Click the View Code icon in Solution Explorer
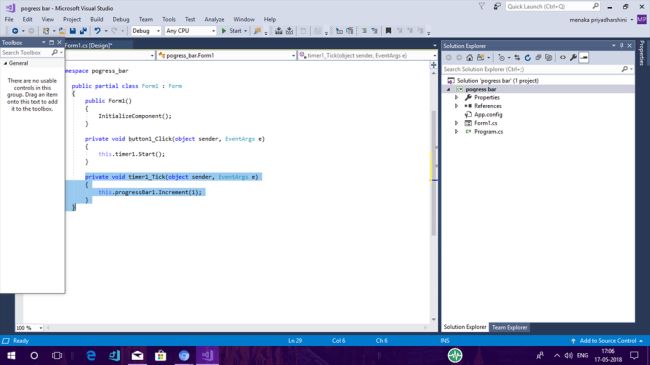This screenshot has height=365, width=650. [563, 58]
